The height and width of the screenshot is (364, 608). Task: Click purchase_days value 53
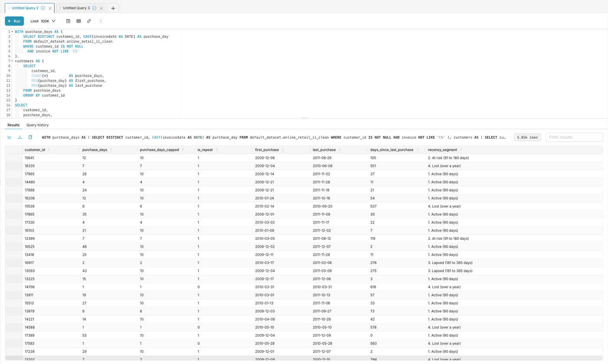point(109,336)
